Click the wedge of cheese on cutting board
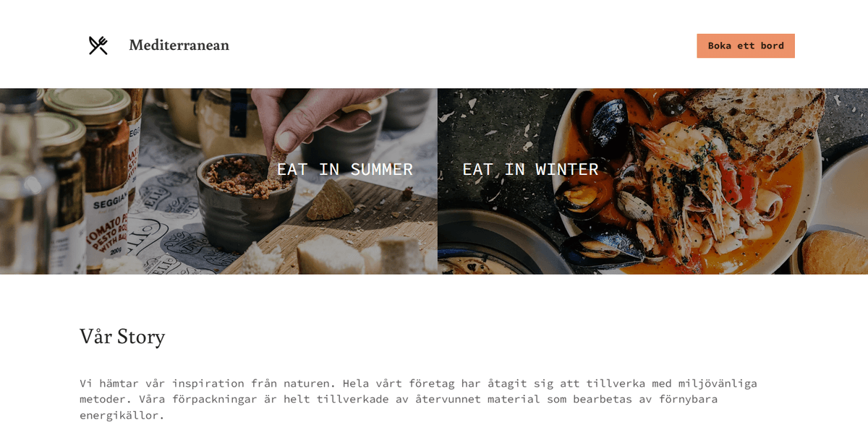The image size is (868, 425). [331, 200]
